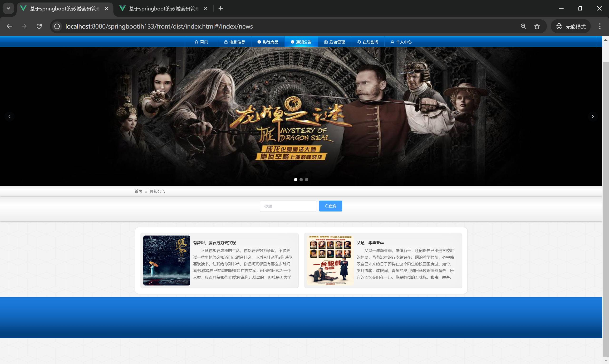Open the 在线咨询 navigation item
The height and width of the screenshot is (364, 609).
[368, 42]
